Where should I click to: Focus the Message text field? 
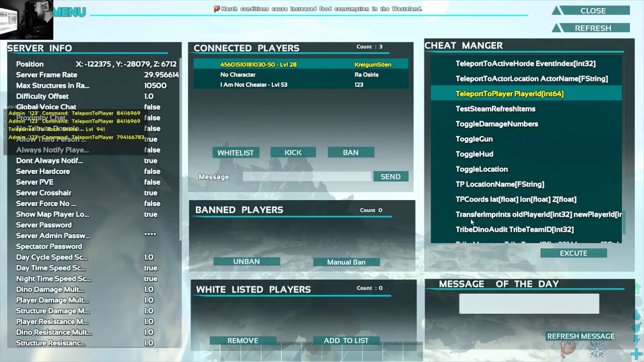click(x=307, y=176)
